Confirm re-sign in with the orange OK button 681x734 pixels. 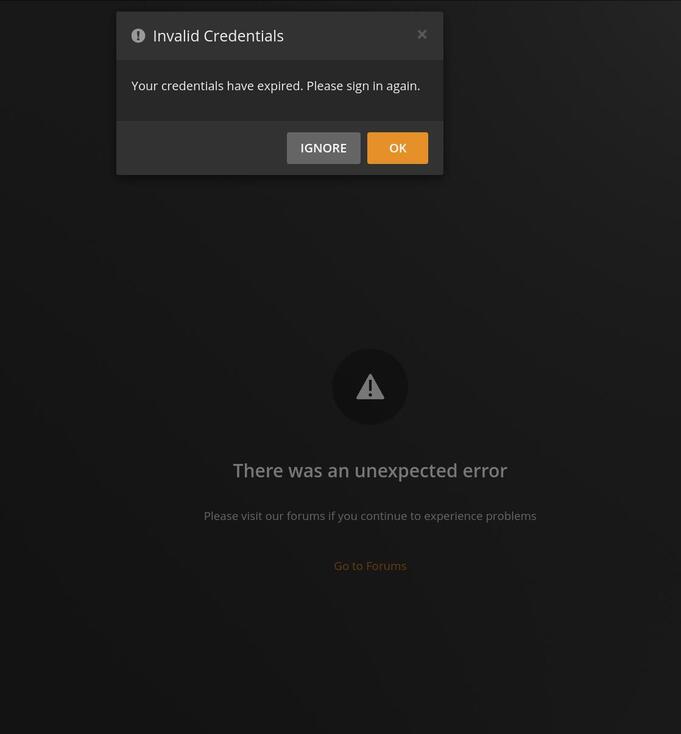tap(397, 148)
